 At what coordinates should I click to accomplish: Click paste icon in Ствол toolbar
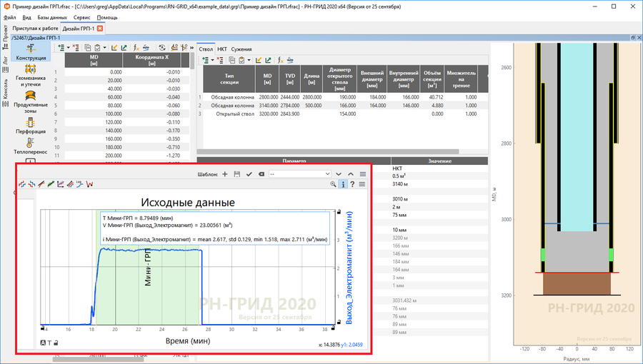pyautogui.click(x=241, y=60)
